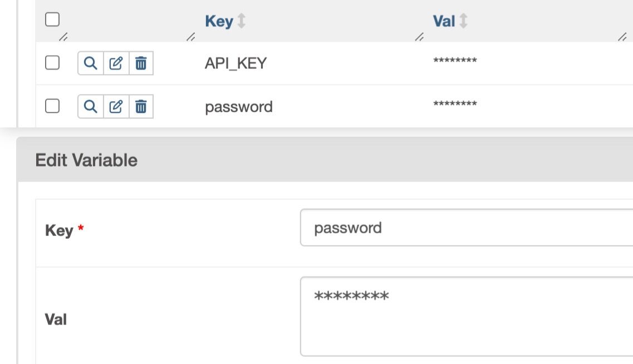Image resolution: width=633 pixels, height=364 pixels.
Task: Click the Edit Variable panel header
Action: click(86, 160)
